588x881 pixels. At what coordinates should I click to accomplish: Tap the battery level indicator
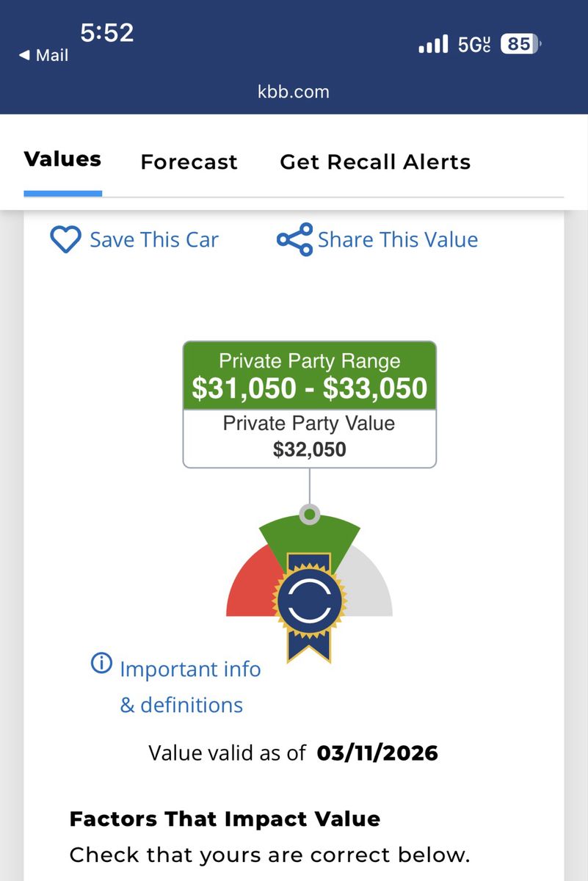click(520, 45)
